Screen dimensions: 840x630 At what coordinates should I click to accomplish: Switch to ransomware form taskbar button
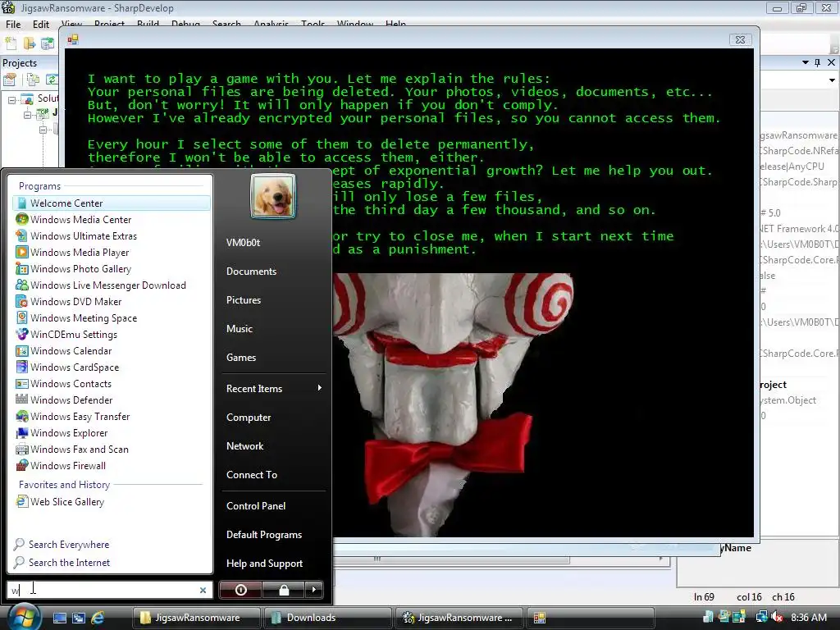coord(589,618)
